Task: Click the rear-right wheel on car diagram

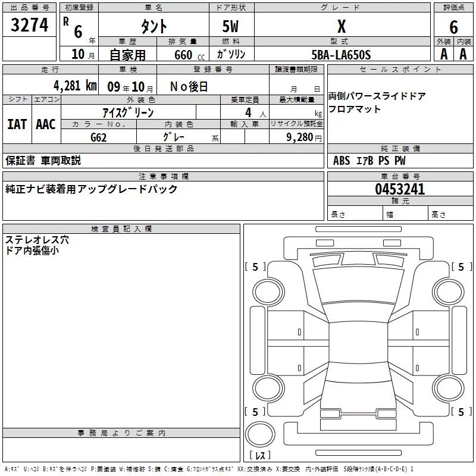Action: tap(448, 388)
